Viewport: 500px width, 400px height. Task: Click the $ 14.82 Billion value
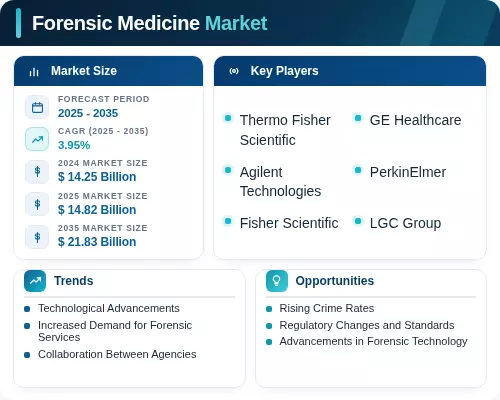click(x=97, y=210)
